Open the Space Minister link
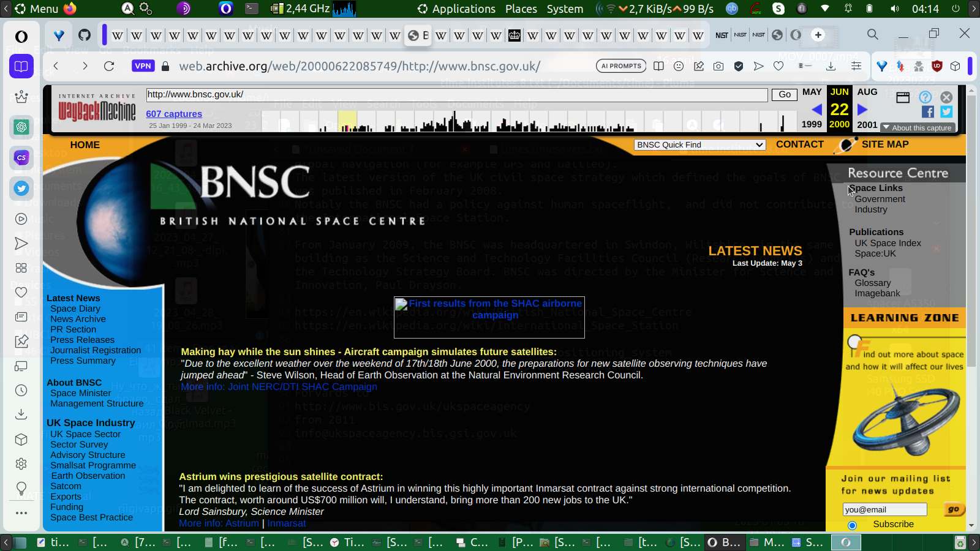Image resolution: width=980 pixels, height=551 pixels. (x=81, y=393)
